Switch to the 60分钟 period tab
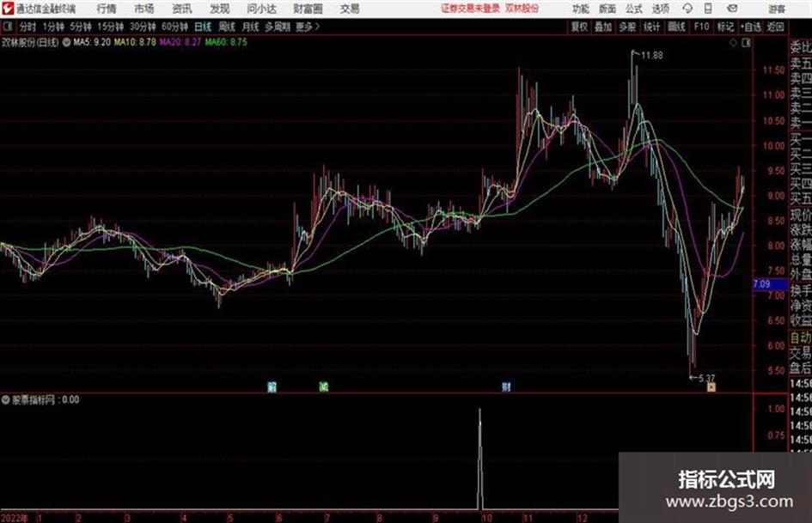This screenshot has width=812, height=523. 174,27
